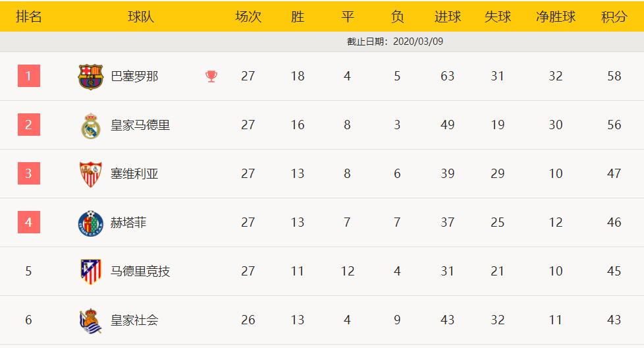This screenshot has width=644, height=348.
Task: Click the Atlético Madrid crest icon
Action: coord(90,272)
